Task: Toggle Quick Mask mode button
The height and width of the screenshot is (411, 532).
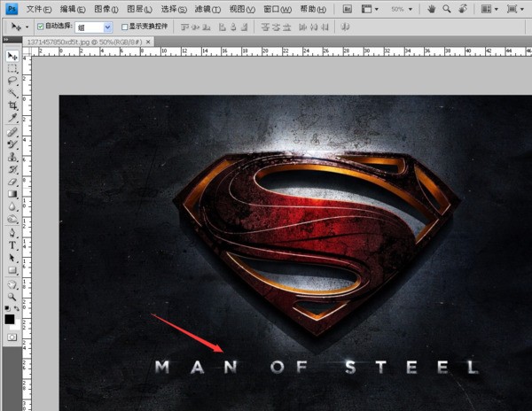Action: (12, 337)
